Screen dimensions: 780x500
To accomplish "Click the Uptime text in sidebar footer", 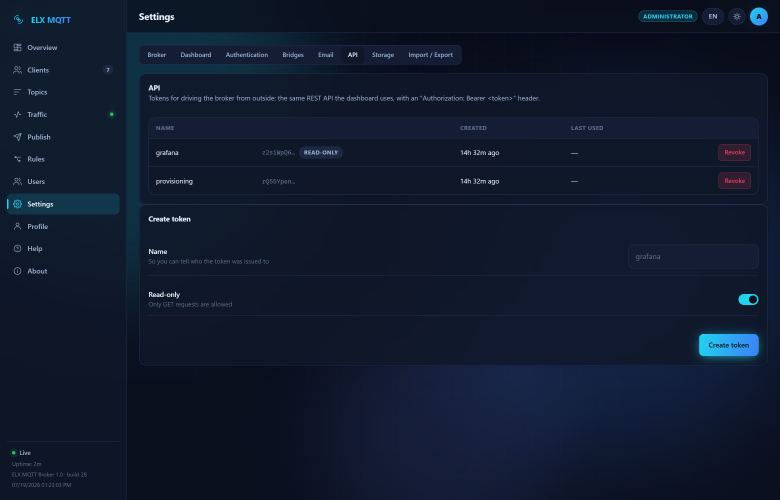I will pos(27,464).
